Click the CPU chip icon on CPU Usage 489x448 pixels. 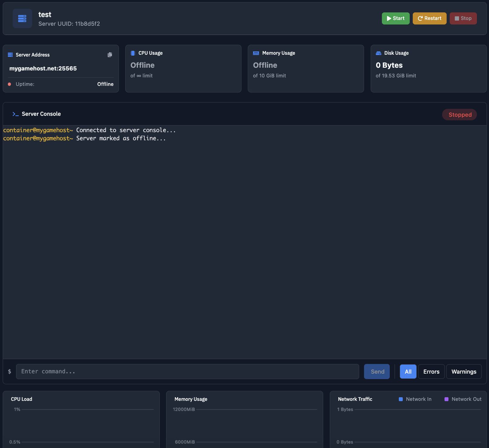[x=132, y=53]
